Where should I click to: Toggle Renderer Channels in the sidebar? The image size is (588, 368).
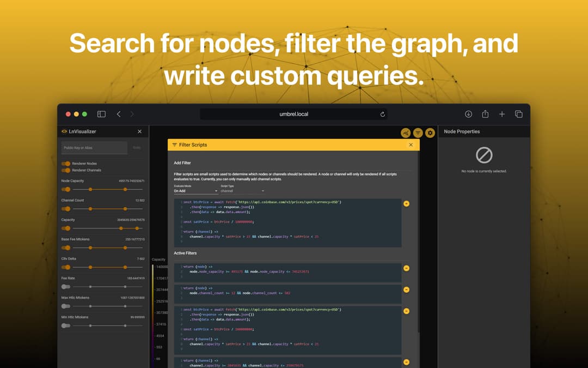coord(65,170)
